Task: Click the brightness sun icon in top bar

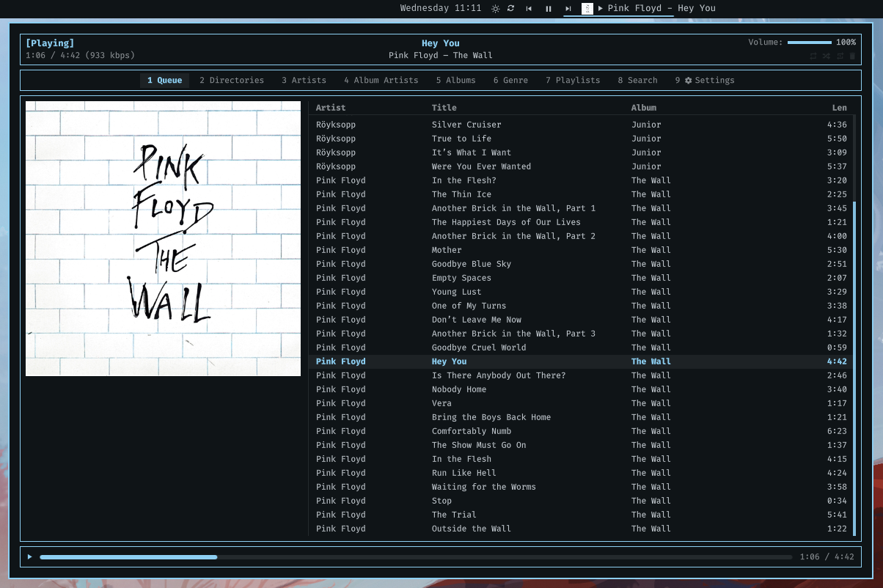Action: [x=496, y=9]
